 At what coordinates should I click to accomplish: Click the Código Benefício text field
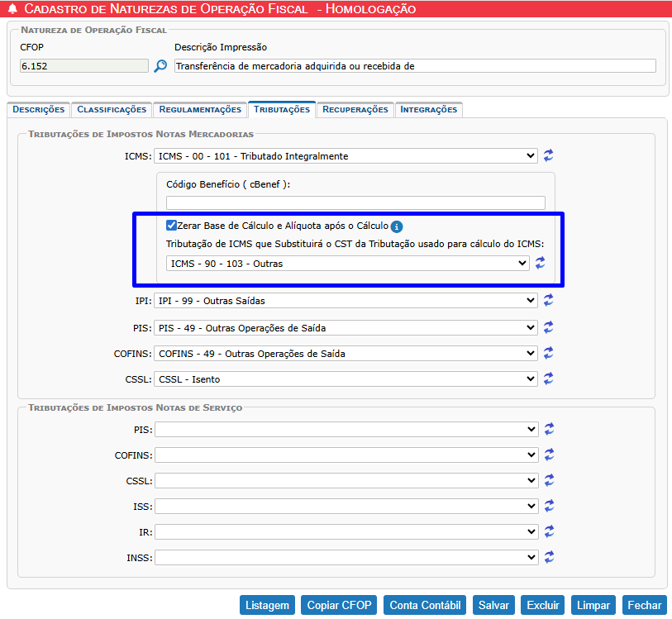(355, 202)
